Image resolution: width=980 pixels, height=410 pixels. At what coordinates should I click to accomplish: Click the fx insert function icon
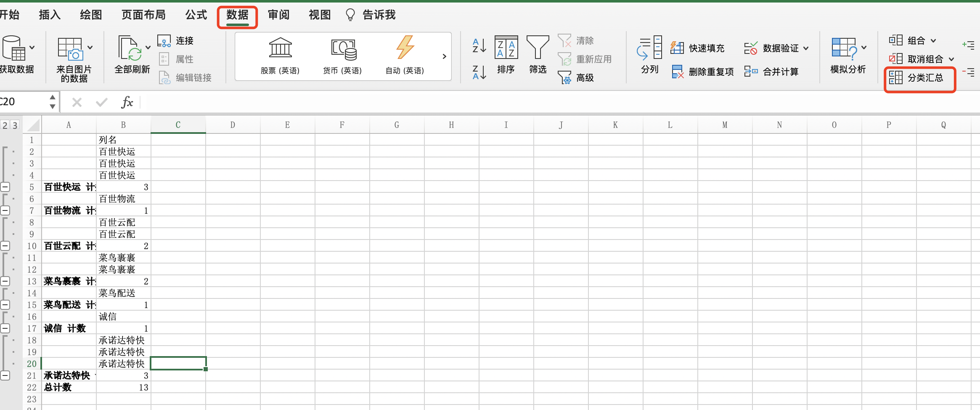click(127, 102)
